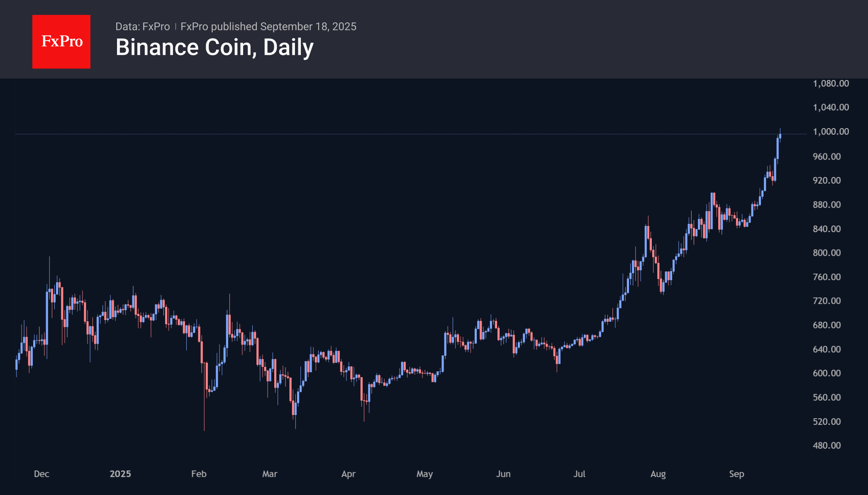Click the 760.00 price level label
The height and width of the screenshot is (495, 868).
coord(827,277)
